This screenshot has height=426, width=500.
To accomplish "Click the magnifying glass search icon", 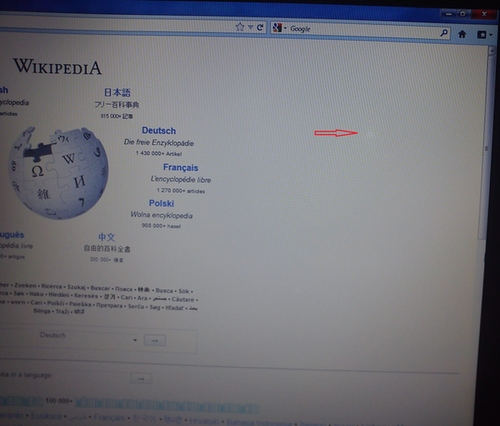I will click(x=444, y=33).
